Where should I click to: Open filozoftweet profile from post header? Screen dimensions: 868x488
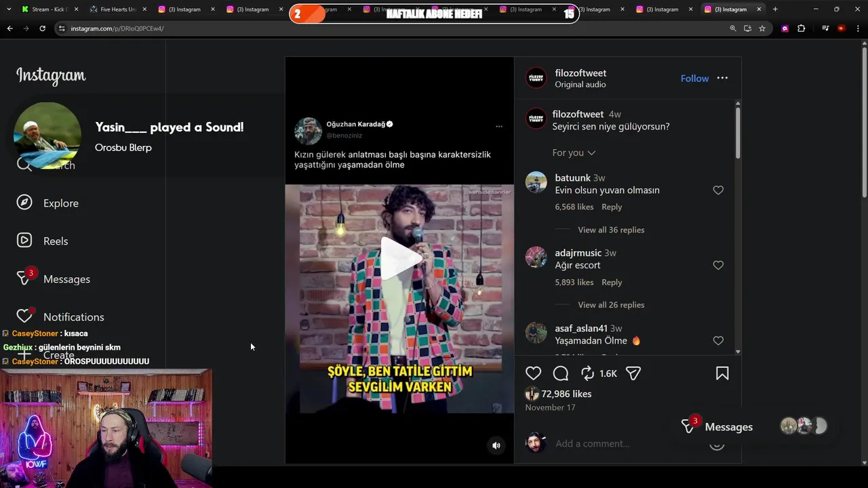(x=580, y=73)
